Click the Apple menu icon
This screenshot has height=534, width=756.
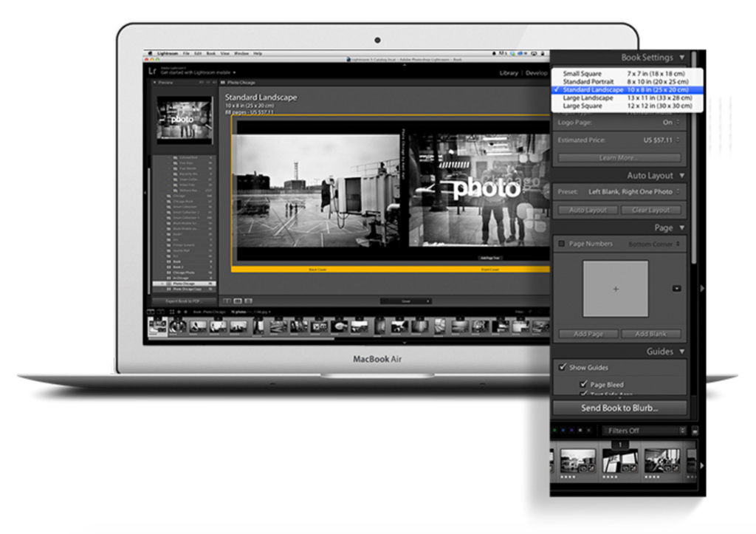[x=150, y=53]
